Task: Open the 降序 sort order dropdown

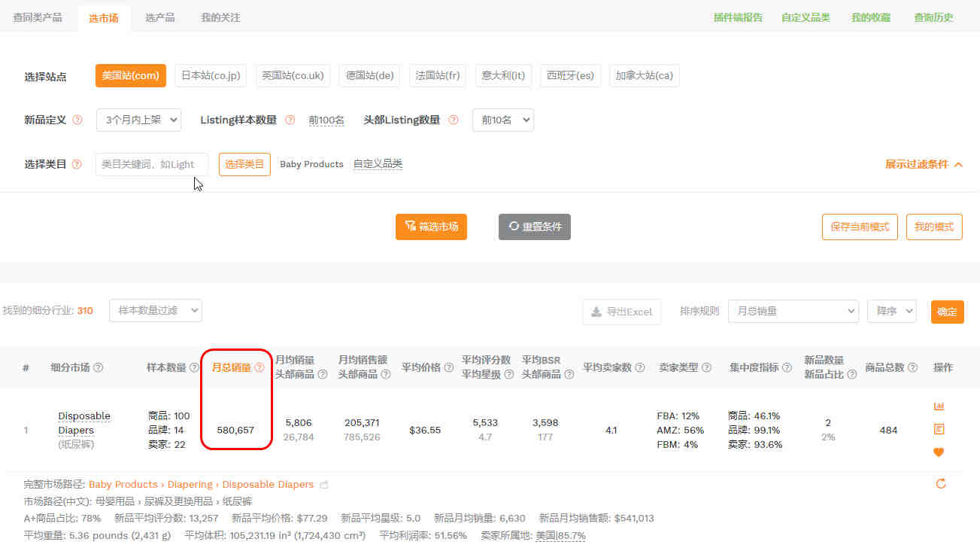Action: [891, 311]
